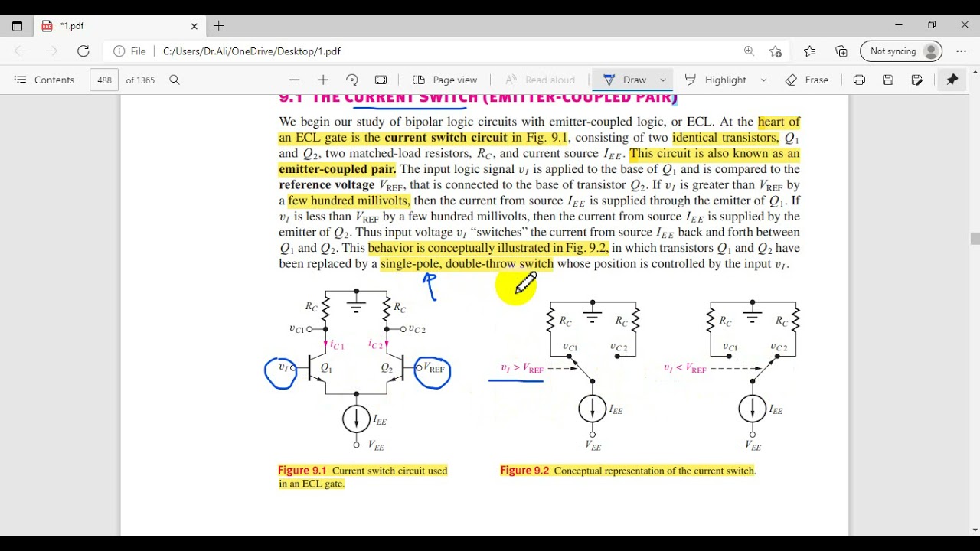
Task: Open the tab actions menu icon
Action: [17, 25]
